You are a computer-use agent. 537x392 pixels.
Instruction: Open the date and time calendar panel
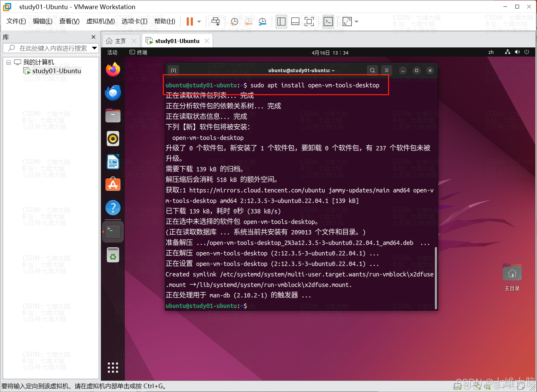coord(330,53)
